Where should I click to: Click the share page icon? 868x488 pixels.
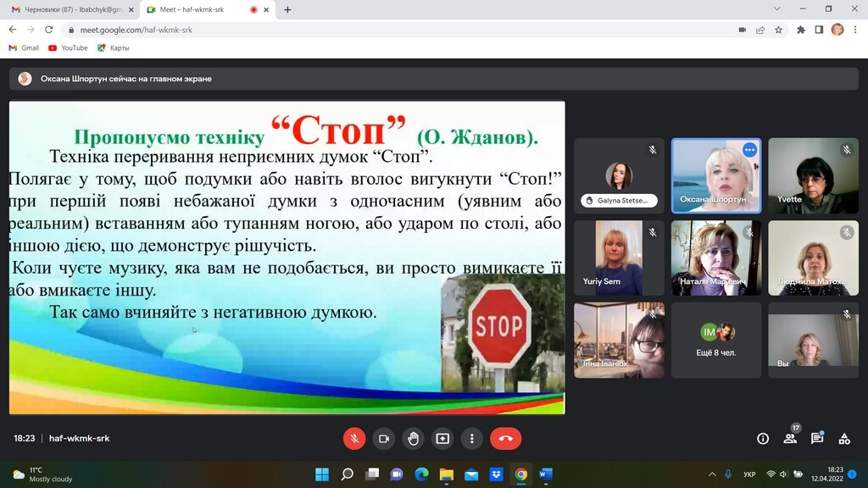(x=760, y=30)
